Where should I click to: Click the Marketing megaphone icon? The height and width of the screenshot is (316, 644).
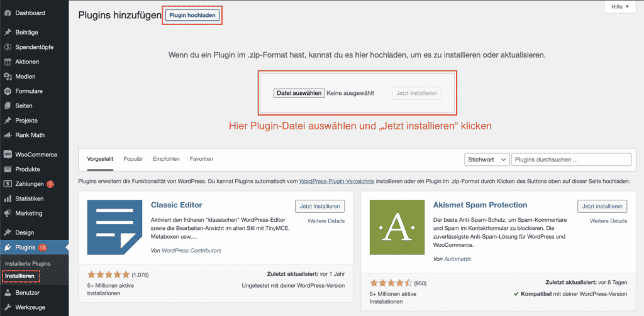[x=8, y=214]
